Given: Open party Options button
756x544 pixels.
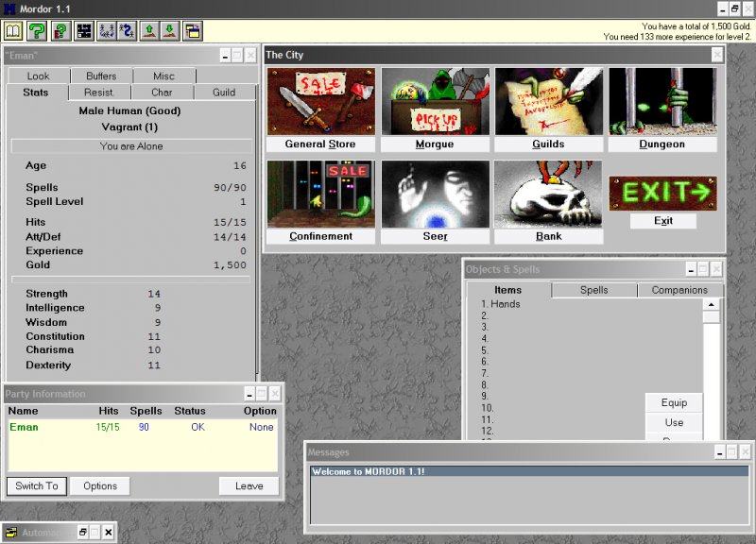Looking at the screenshot, I should [100, 485].
